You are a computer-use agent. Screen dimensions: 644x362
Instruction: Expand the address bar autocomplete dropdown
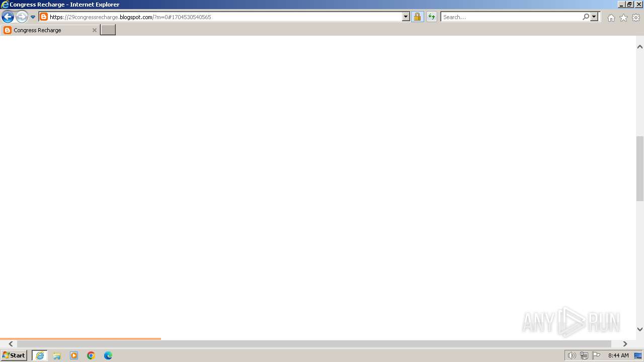click(406, 17)
